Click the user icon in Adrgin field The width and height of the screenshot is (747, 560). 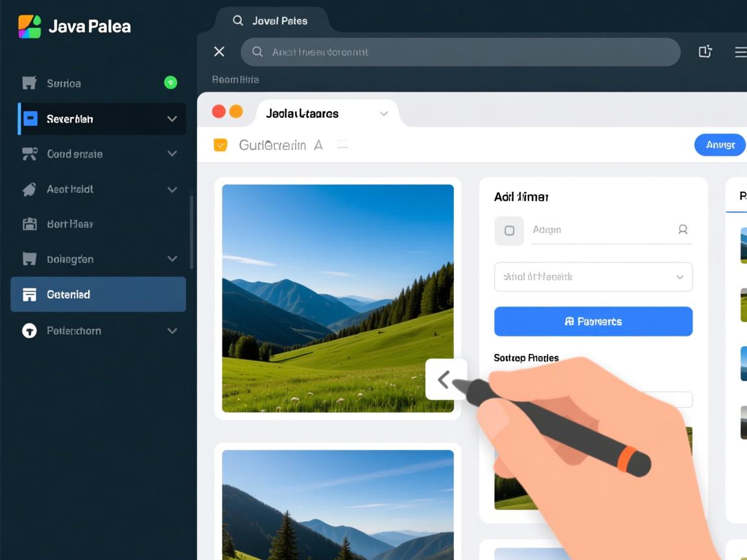[x=683, y=229]
